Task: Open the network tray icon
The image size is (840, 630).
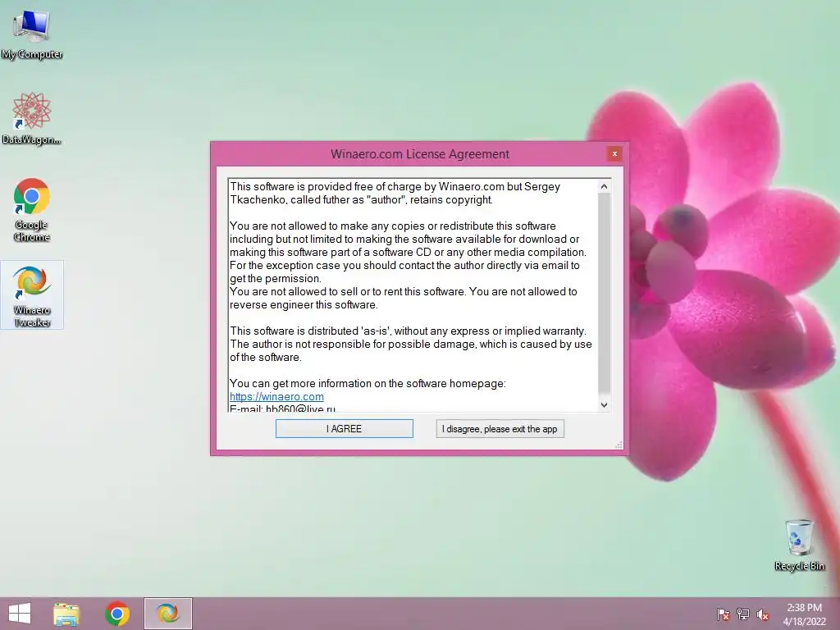Action: [x=743, y=614]
